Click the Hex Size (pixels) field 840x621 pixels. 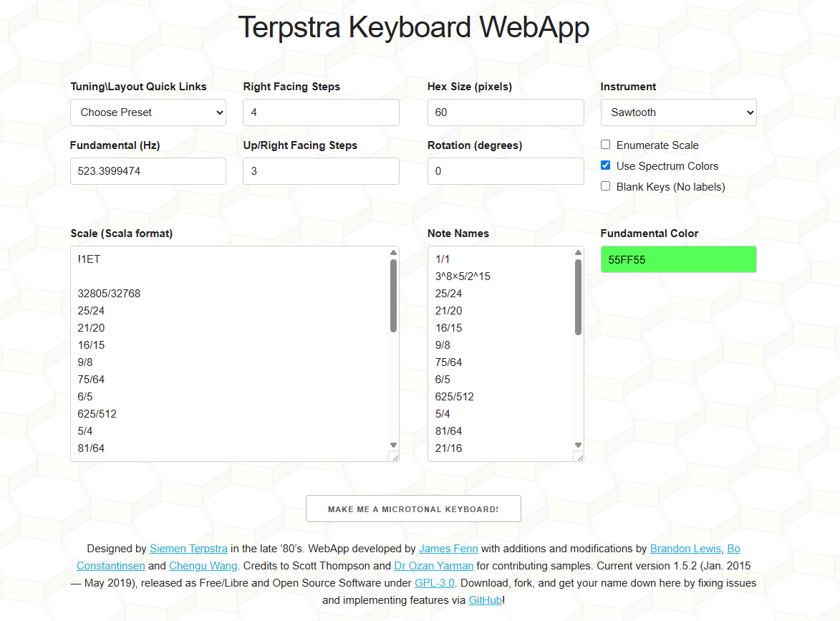tap(505, 112)
